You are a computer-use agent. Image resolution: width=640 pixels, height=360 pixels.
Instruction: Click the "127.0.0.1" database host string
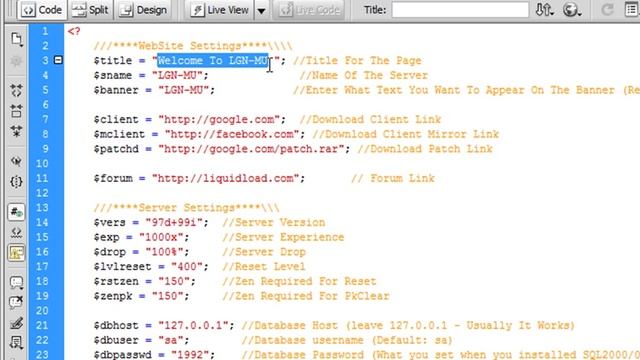(x=193, y=325)
